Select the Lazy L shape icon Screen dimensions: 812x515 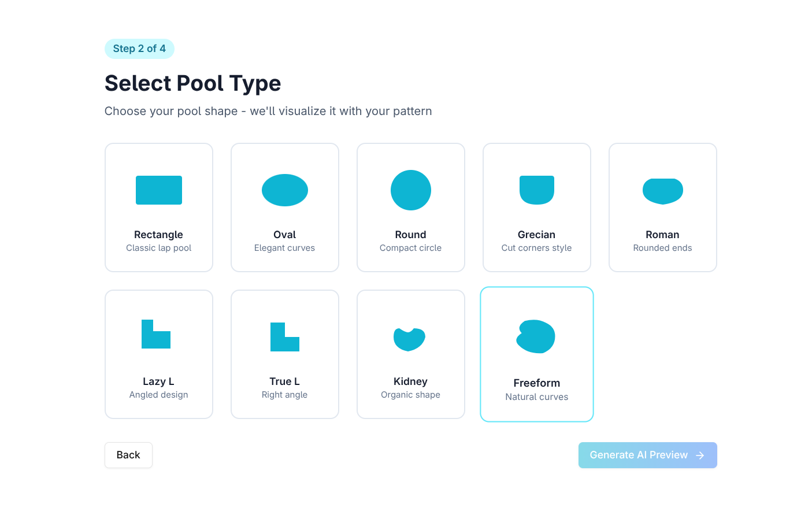[156, 334]
